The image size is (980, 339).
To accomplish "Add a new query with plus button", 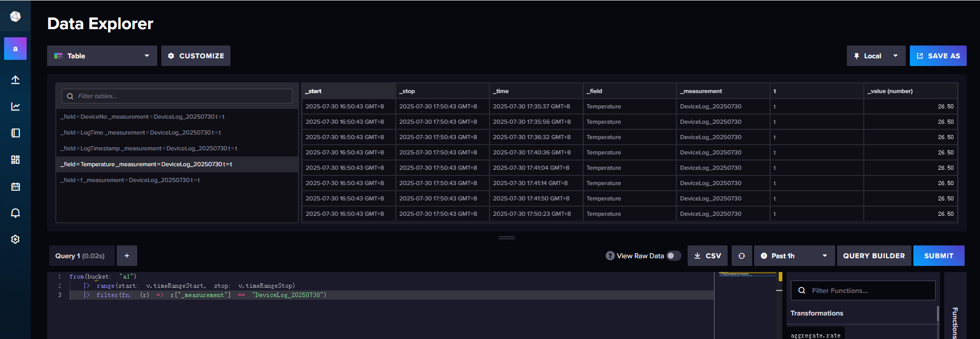I will click(127, 256).
